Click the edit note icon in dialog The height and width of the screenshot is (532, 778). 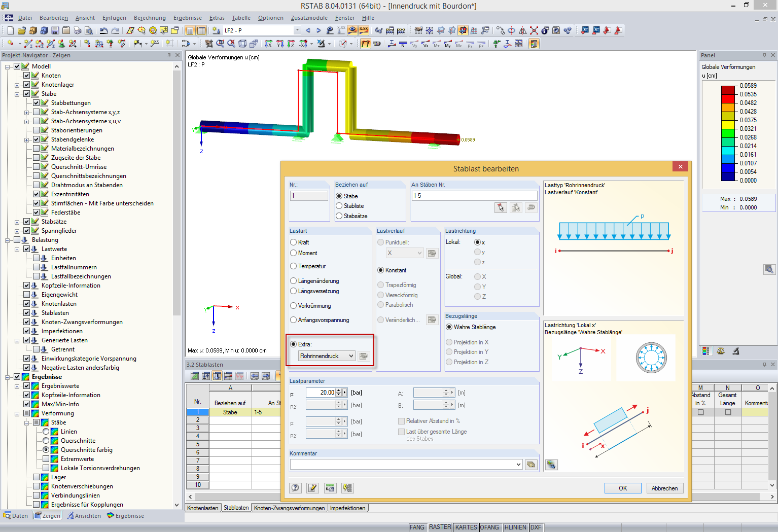click(x=313, y=488)
